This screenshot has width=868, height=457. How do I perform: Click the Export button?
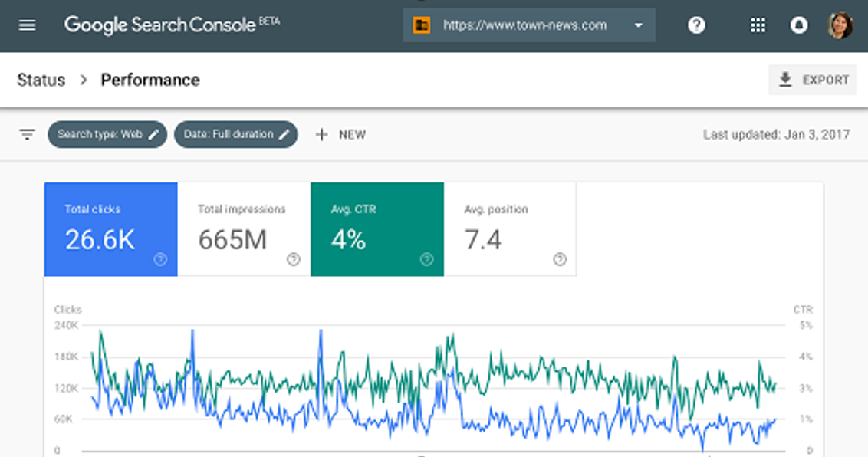pos(813,79)
